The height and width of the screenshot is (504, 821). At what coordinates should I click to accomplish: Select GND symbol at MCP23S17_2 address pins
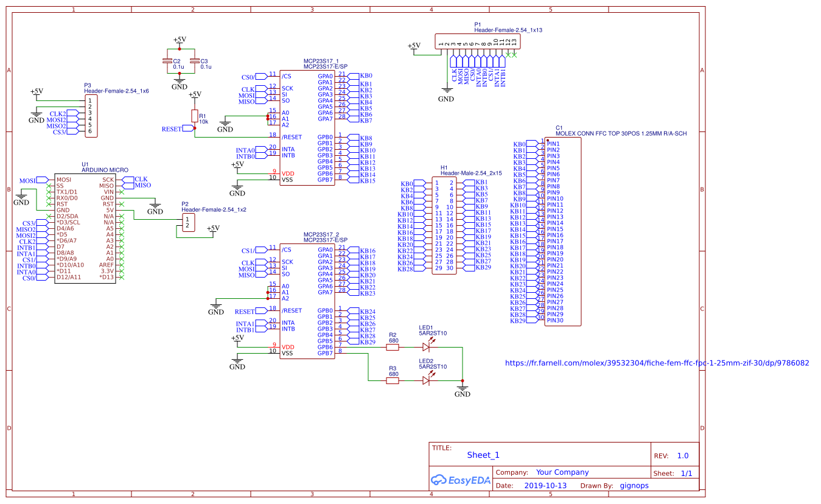pos(216,308)
